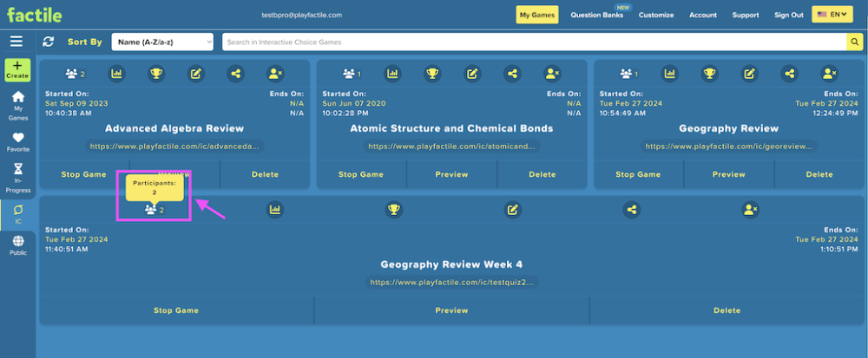The width and height of the screenshot is (868, 358).
Task: Click the Search in Interactive Choice Games field
Action: coord(535,42)
